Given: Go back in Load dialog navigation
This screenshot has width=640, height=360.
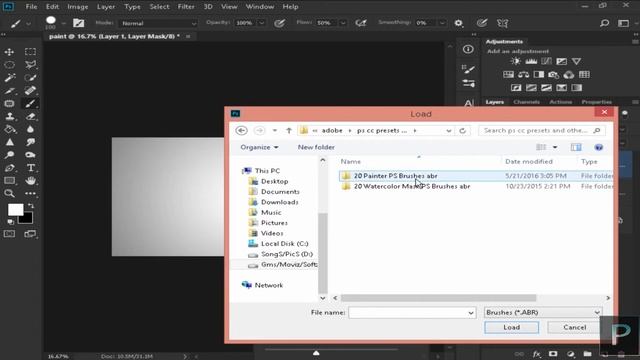Looking at the screenshot, I should (242, 131).
